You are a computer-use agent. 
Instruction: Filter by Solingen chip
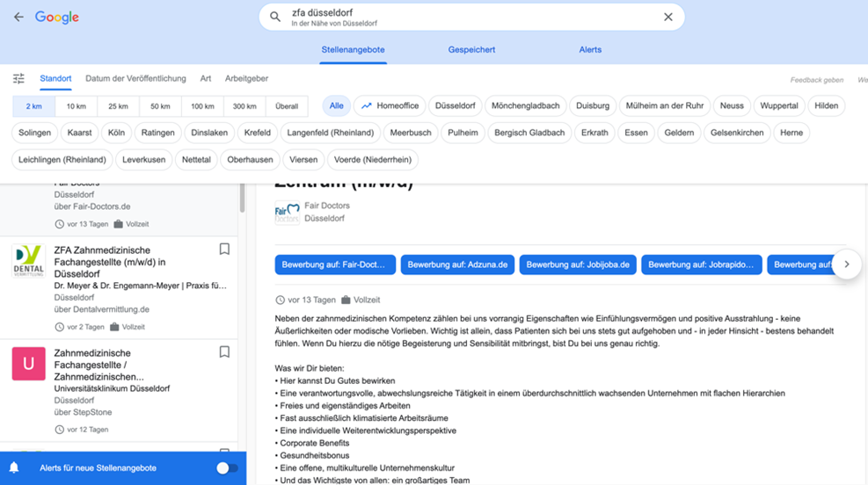(34, 133)
